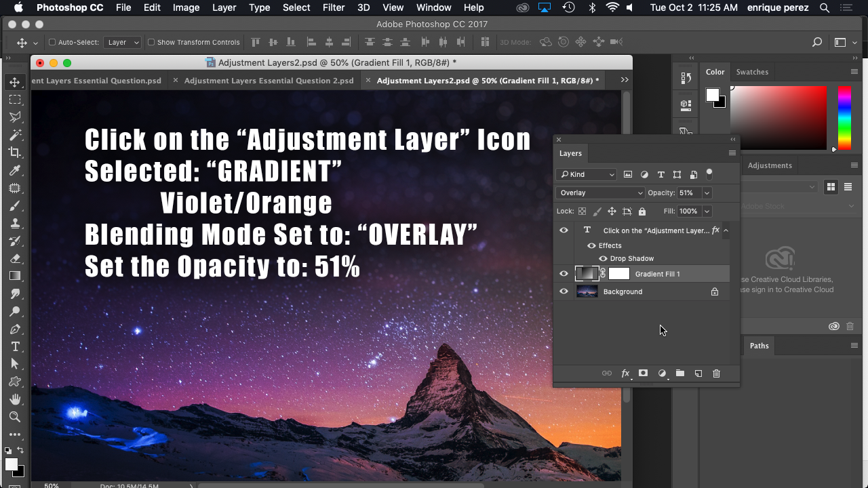Filter layers by adjustment layers icon

tap(644, 174)
